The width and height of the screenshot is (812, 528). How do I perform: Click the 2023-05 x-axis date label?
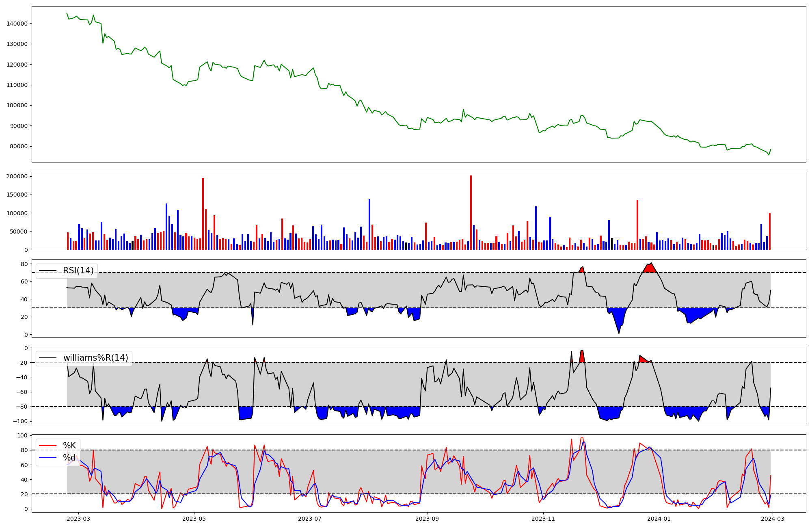(x=194, y=519)
